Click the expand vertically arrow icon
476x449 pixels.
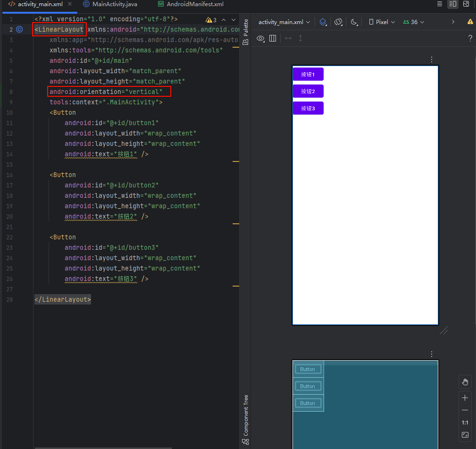(x=301, y=38)
